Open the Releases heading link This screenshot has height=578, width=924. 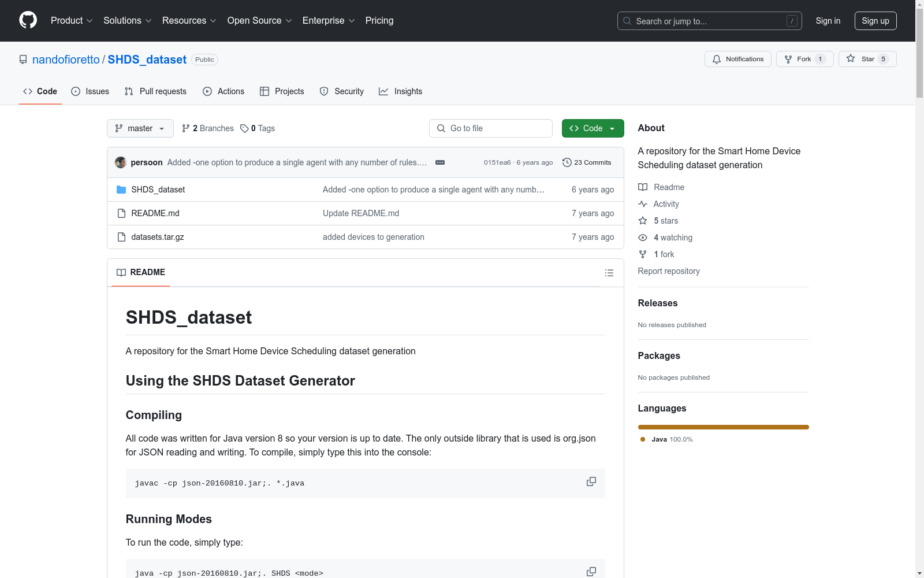tap(658, 303)
